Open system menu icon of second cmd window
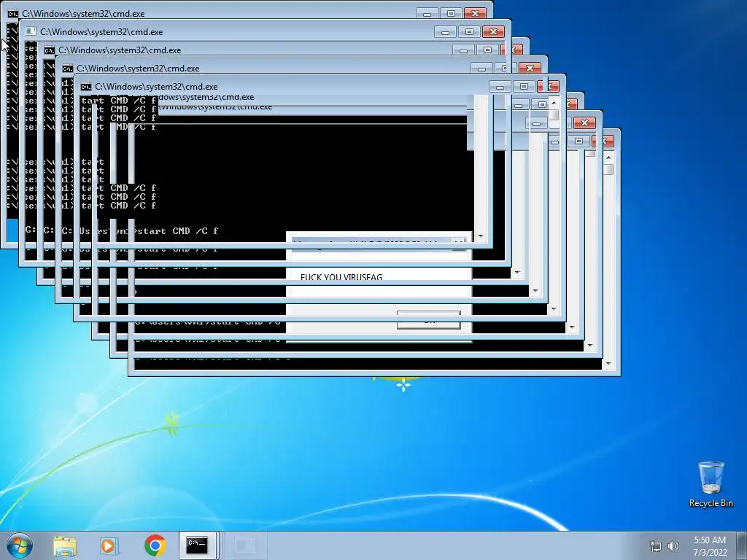This screenshot has height=560, width=747. click(31, 32)
